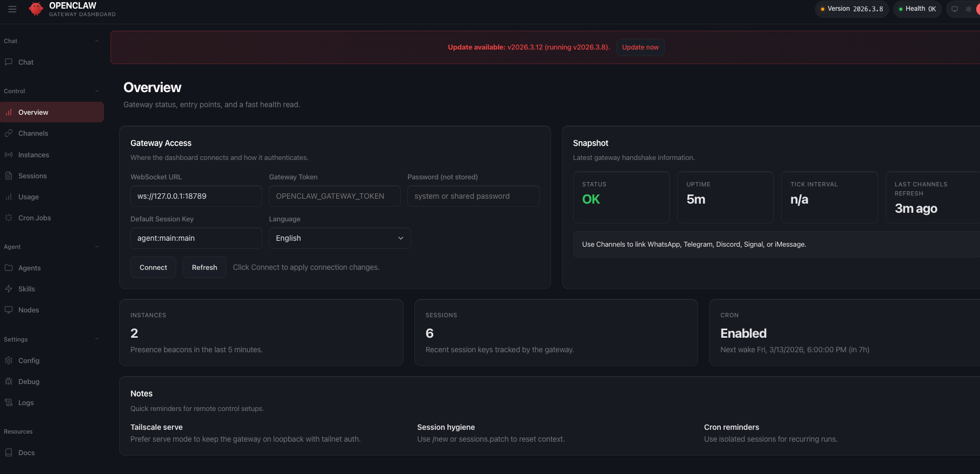
Task: Switch to light theme sun icon
Action: click(x=969, y=9)
